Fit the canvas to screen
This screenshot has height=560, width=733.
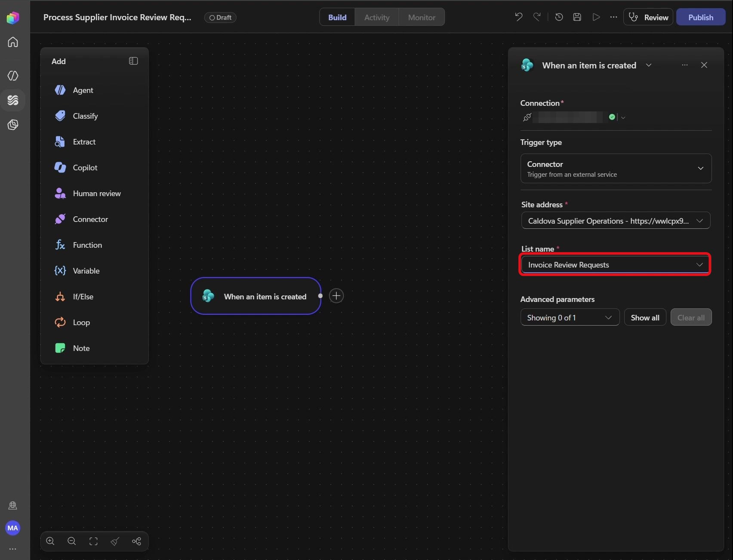93,541
